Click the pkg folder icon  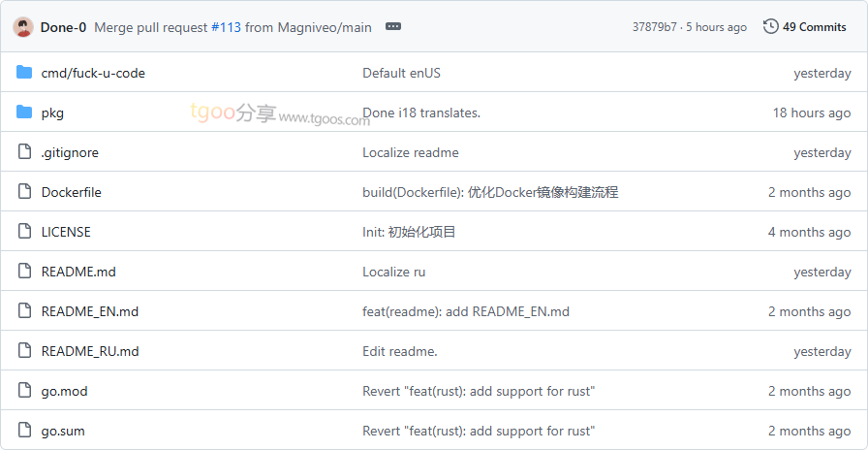(x=24, y=112)
